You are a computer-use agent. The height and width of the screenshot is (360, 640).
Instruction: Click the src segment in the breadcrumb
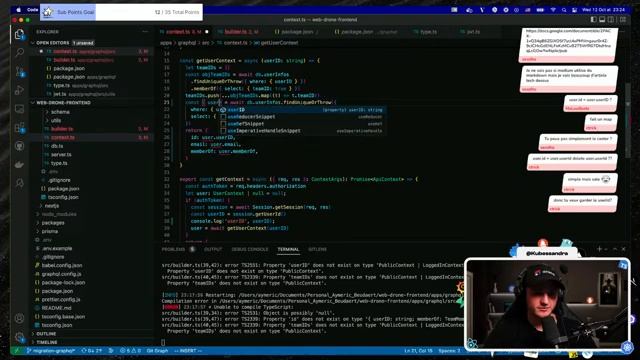click(x=205, y=43)
